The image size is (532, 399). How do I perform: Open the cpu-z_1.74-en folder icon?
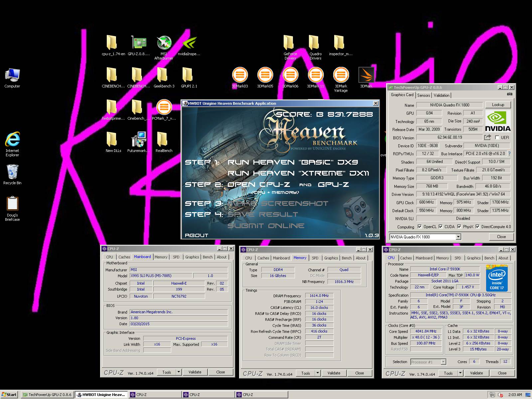coord(111,43)
